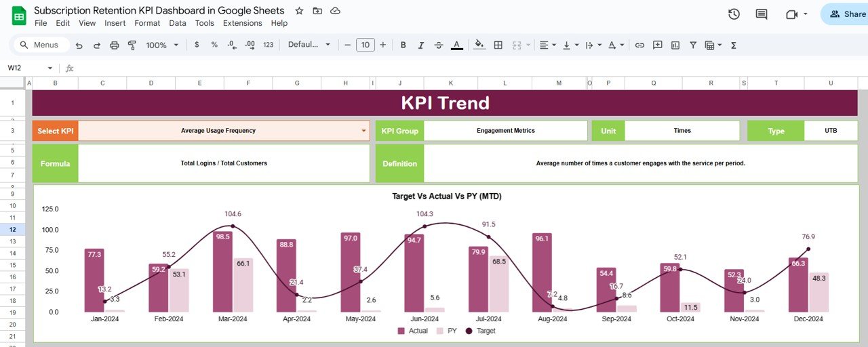868x347 pixels.
Task: Open version history clock icon
Action: pyautogui.click(x=734, y=14)
